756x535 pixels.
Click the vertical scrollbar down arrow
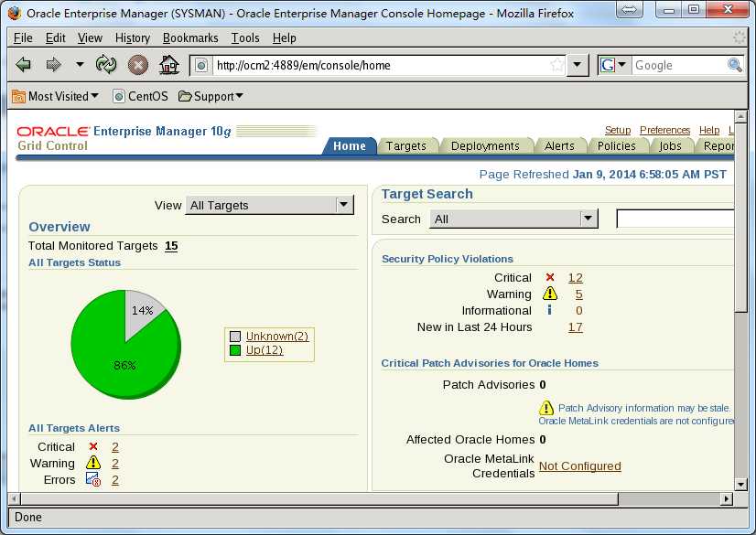pyautogui.click(x=740, y=485)
